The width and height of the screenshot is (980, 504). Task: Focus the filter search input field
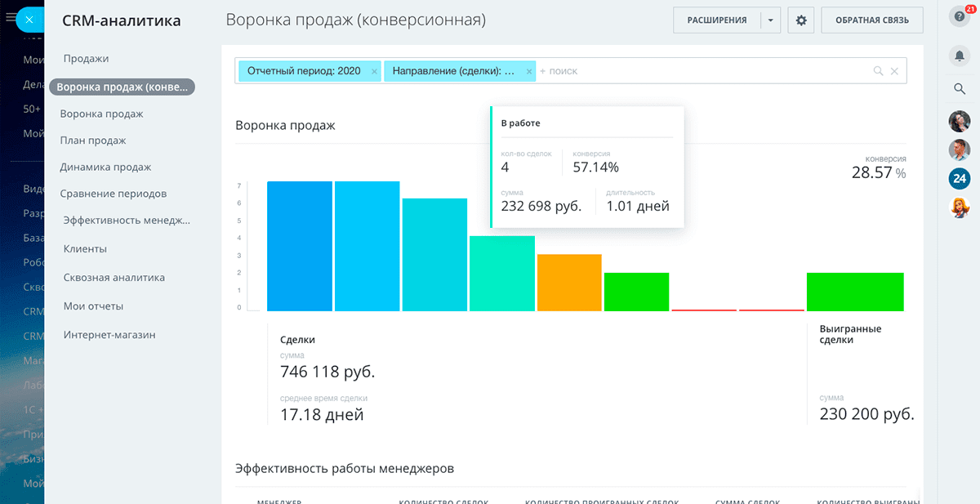click(x=702, y=71)
